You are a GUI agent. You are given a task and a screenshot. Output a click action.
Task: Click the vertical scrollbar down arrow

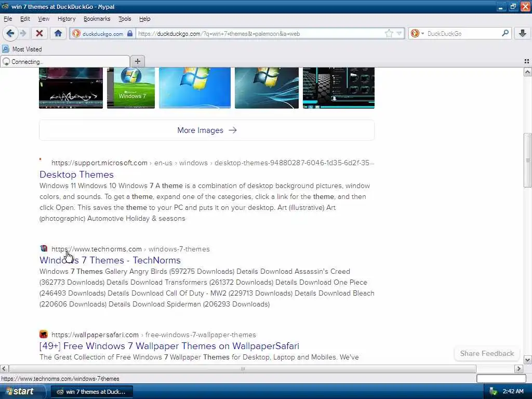528,360
